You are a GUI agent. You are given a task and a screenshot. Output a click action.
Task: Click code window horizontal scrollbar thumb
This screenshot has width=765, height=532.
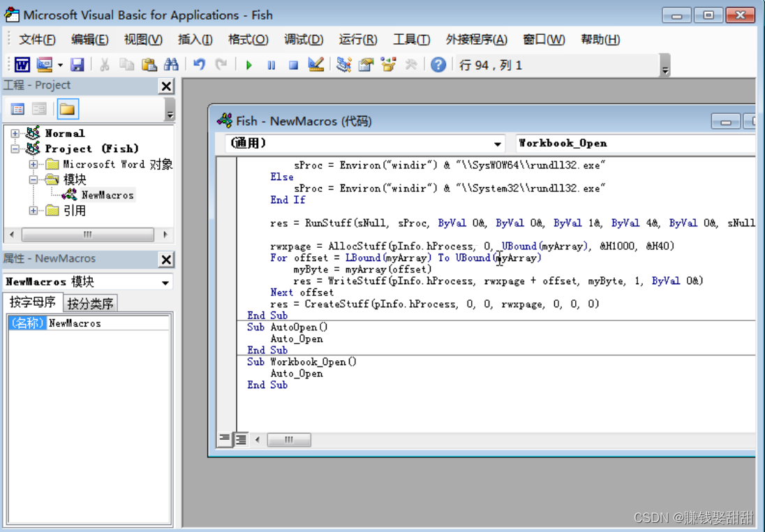click(289, 440)
